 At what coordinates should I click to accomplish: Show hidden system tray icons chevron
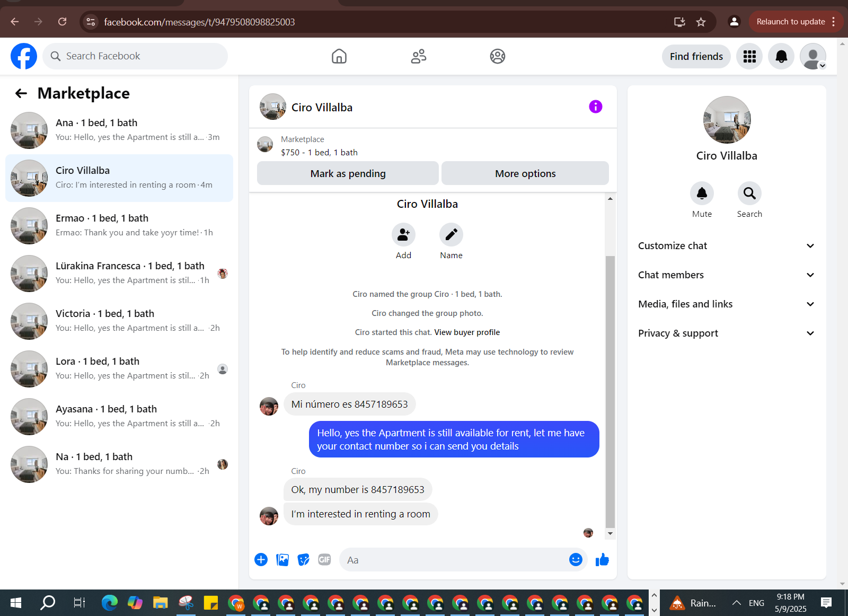click(x=736, y=603)
